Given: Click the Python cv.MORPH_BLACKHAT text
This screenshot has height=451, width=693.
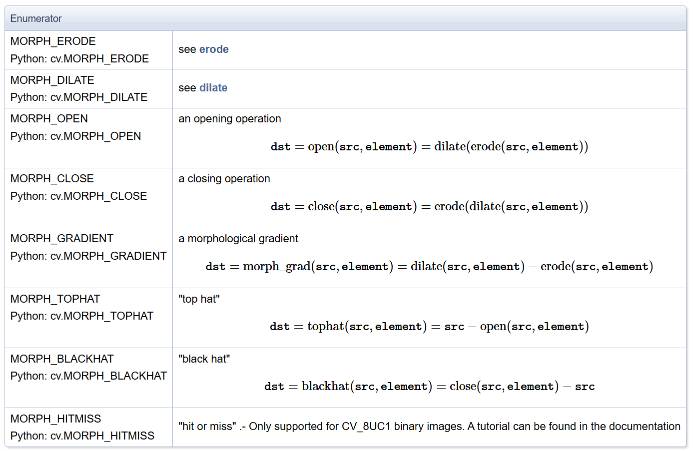Looking at the screenshot, I should click(x=88, y=376).
